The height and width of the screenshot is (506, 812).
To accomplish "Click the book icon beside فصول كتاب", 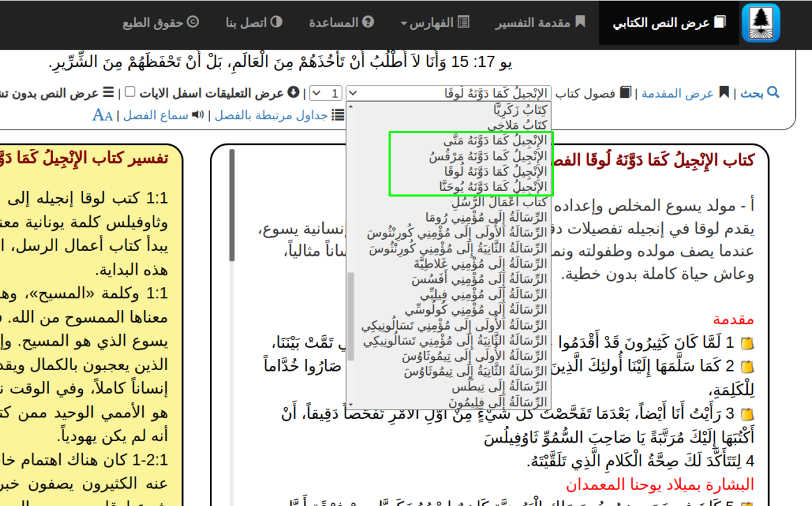I will [x=626, y=93].
